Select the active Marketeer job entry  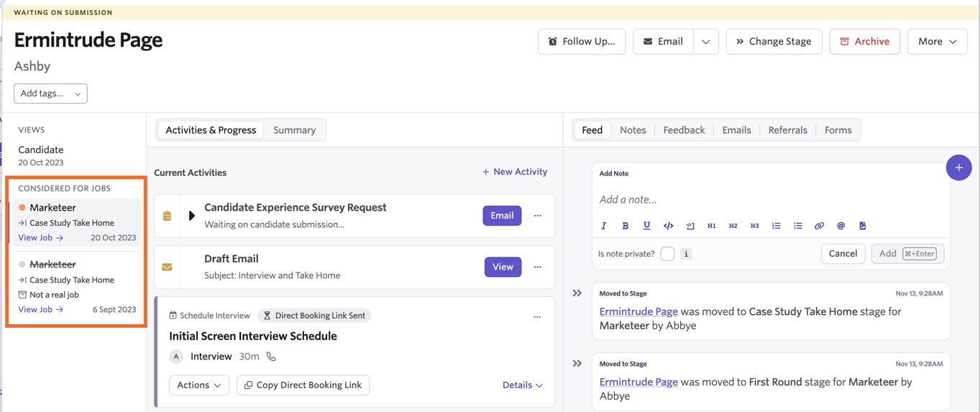tap(77, 222)
